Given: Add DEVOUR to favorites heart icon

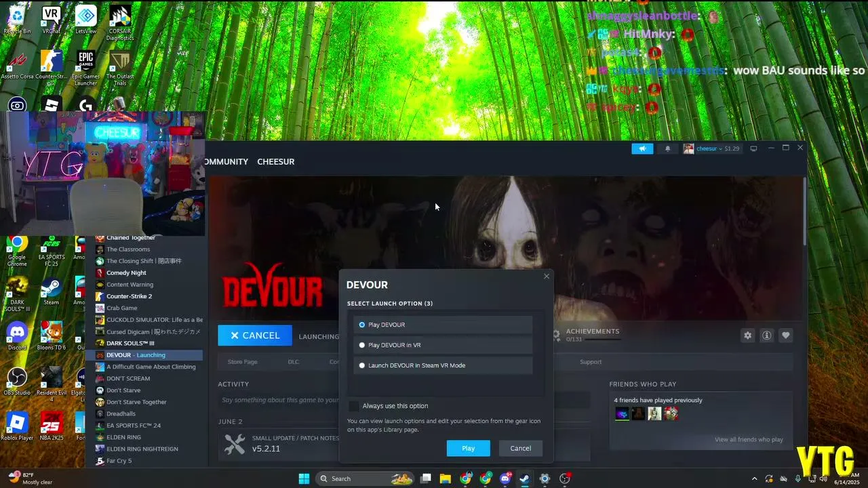Looking at the screenshot, I should pos(785,335).
